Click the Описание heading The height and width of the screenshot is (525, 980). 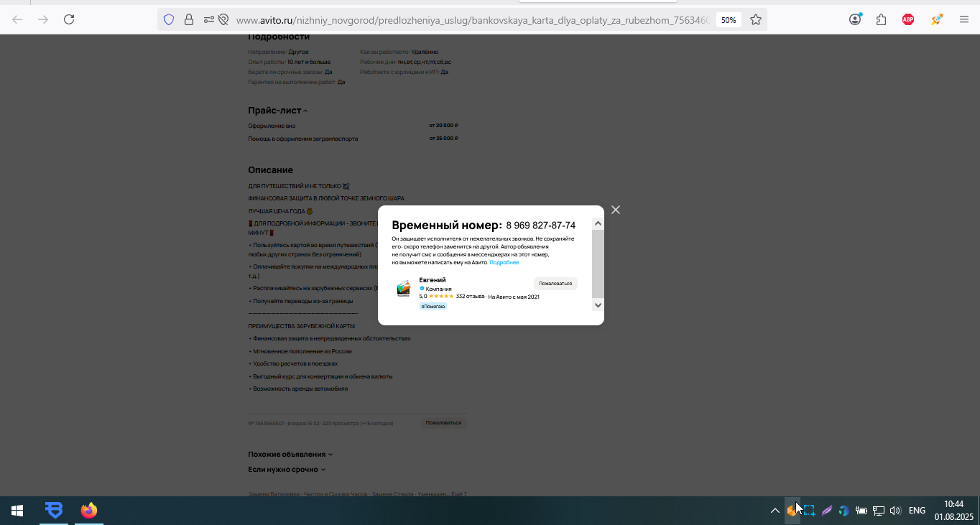[271, 170]
